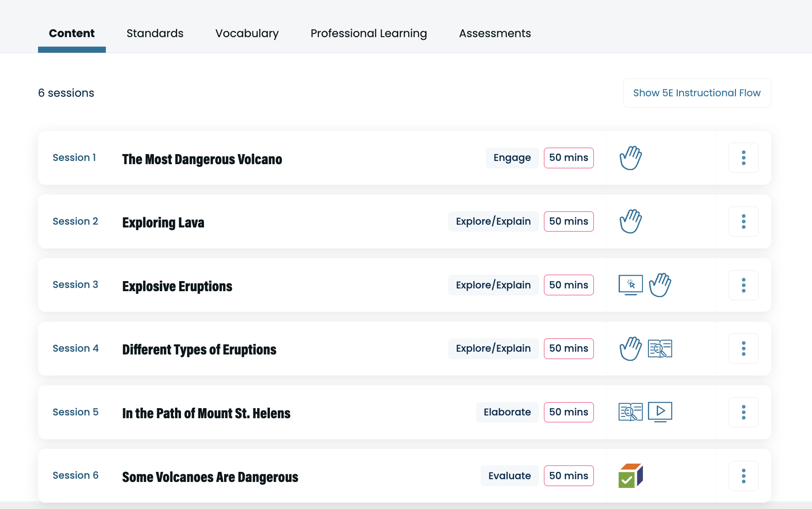Open the Explosive Eruptions session
The image size is (812, 509).
coord(177,286)
